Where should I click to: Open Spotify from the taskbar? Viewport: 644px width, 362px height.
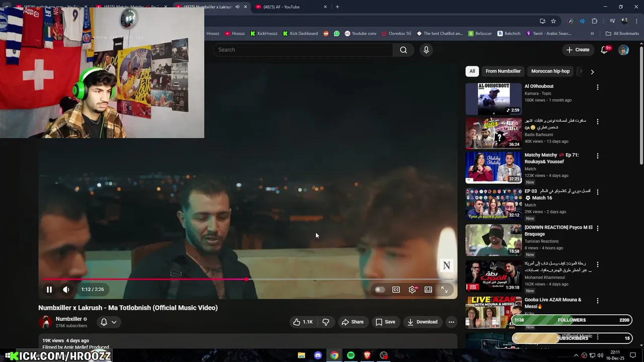(x=351, y=355)
